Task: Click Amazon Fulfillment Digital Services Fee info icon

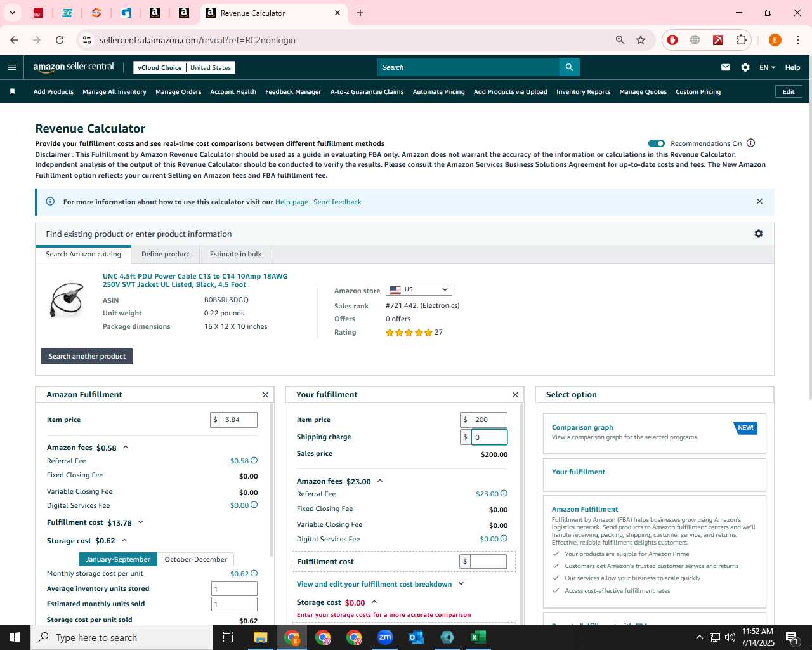Action: pyautogui.click(x=254, y=505)
